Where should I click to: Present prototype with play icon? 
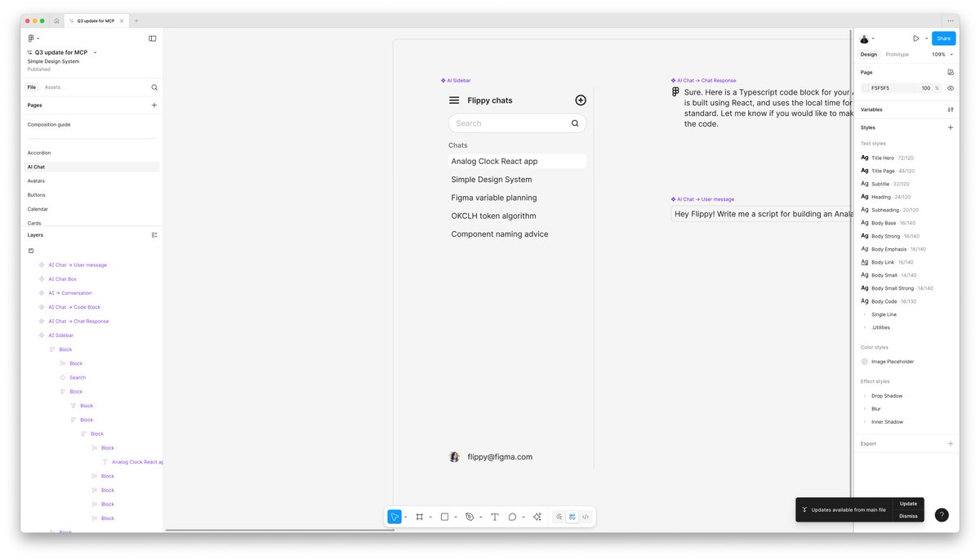click(x=916, y=38)
